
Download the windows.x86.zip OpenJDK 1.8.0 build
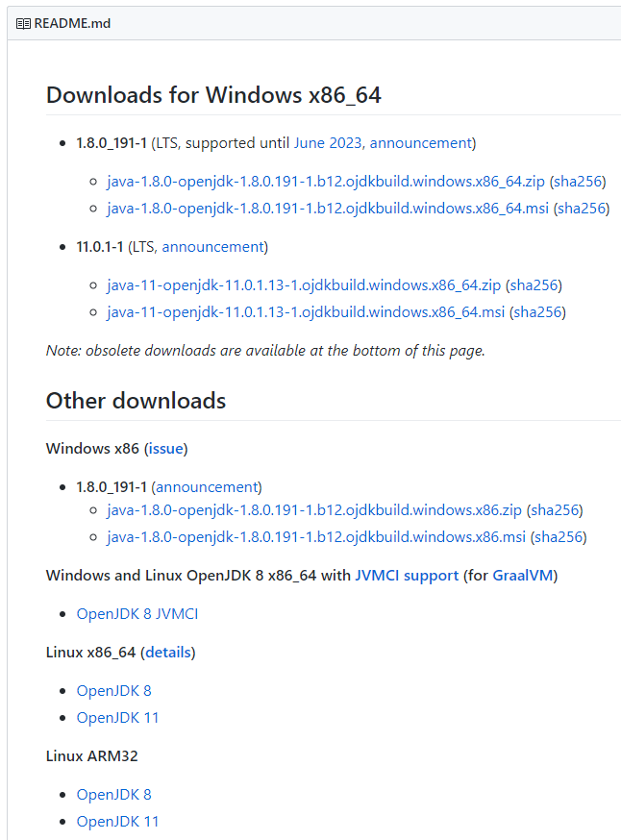[x=314, y=510]
